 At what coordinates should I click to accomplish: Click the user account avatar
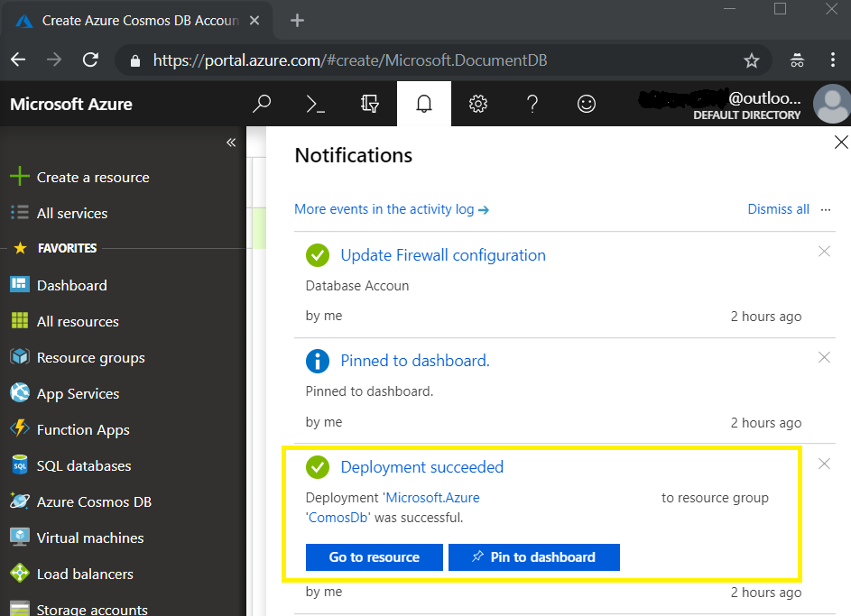[x=830, y=104]
